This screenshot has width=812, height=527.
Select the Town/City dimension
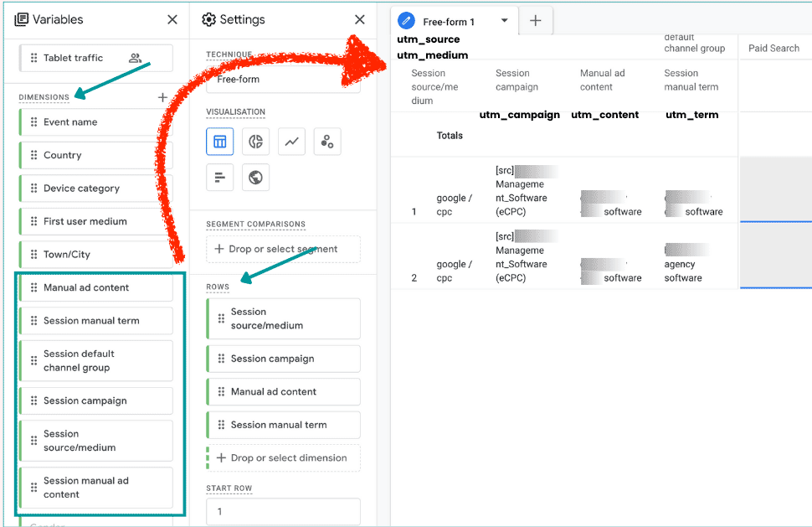tap(96, 255)
